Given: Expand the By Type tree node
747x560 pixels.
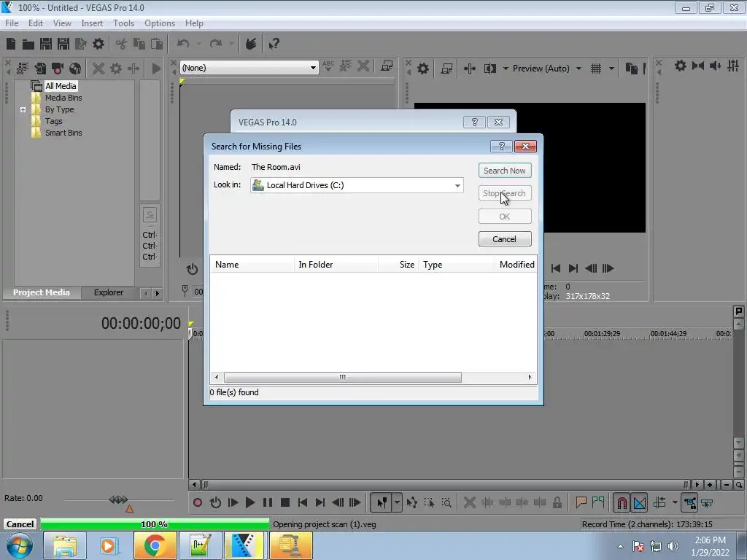Looking at the screenshot, I should click(23, 109).
